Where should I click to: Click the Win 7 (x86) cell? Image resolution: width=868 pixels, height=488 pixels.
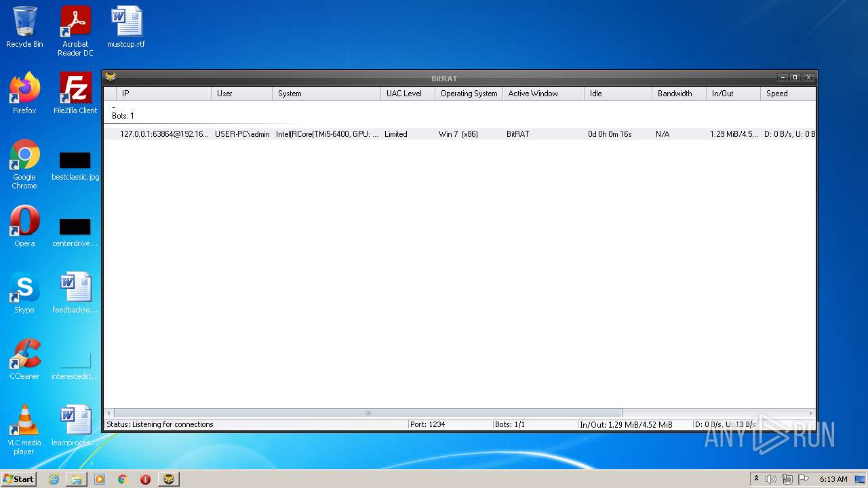(x=458, y=134)
